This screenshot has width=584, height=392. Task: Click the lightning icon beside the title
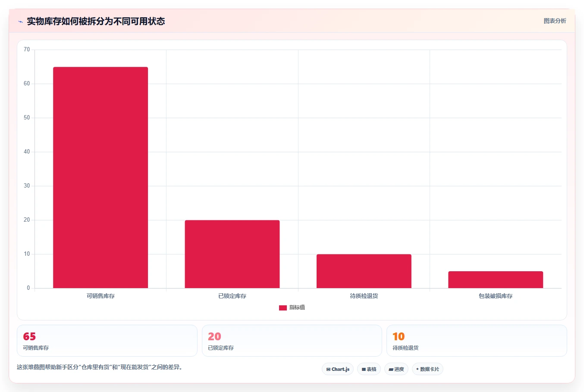coord(20,22)
